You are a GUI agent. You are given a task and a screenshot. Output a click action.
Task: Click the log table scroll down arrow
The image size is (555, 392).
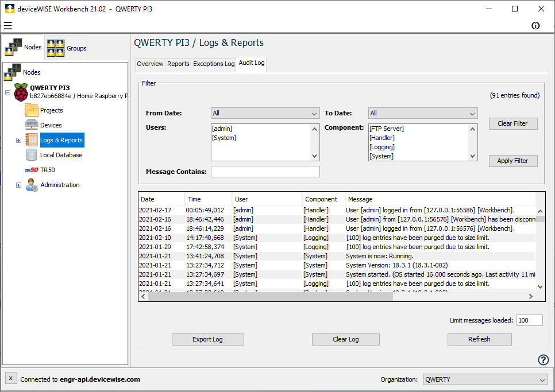point(540,286)
